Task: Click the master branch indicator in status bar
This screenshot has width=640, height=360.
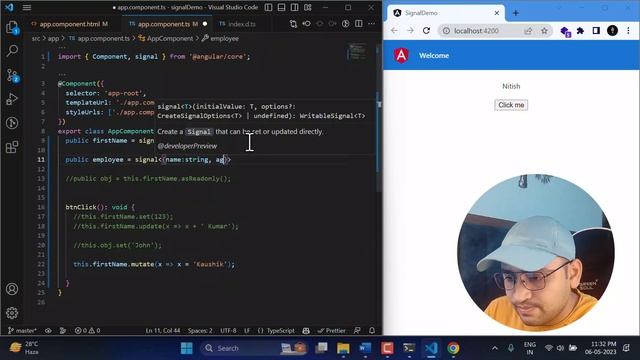Action: tap(22, 331)
